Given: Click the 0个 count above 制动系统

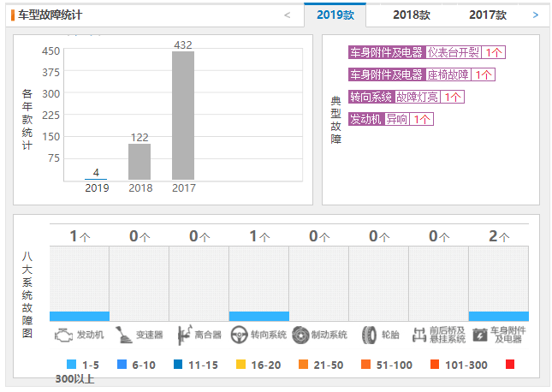Looking at the screenshot, I should (319, 236).
